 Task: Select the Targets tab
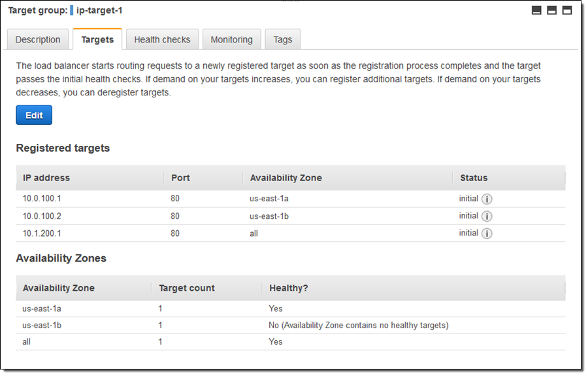click(x=97, y=40)
